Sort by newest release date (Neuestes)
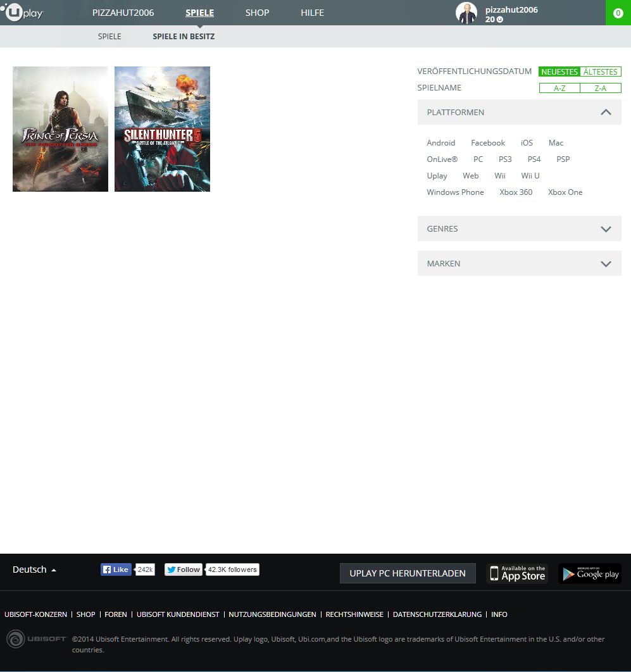The height and width of the screenshot is (672, 631). pos(559,72)
